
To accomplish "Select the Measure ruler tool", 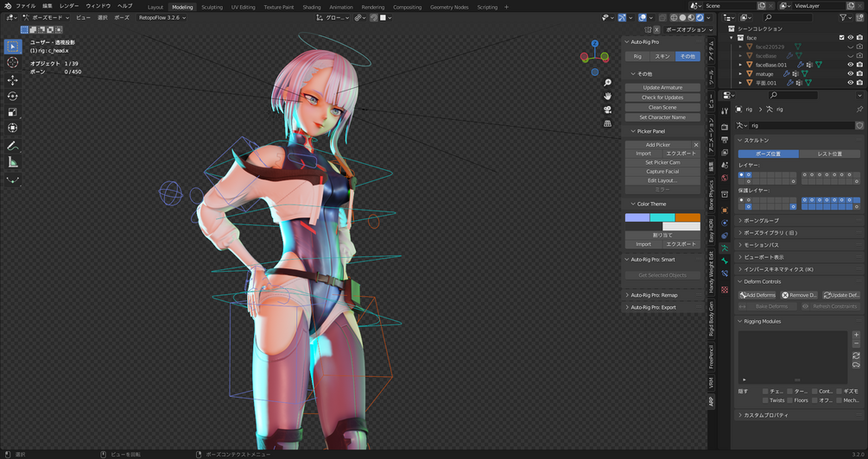I will [13, 162].
